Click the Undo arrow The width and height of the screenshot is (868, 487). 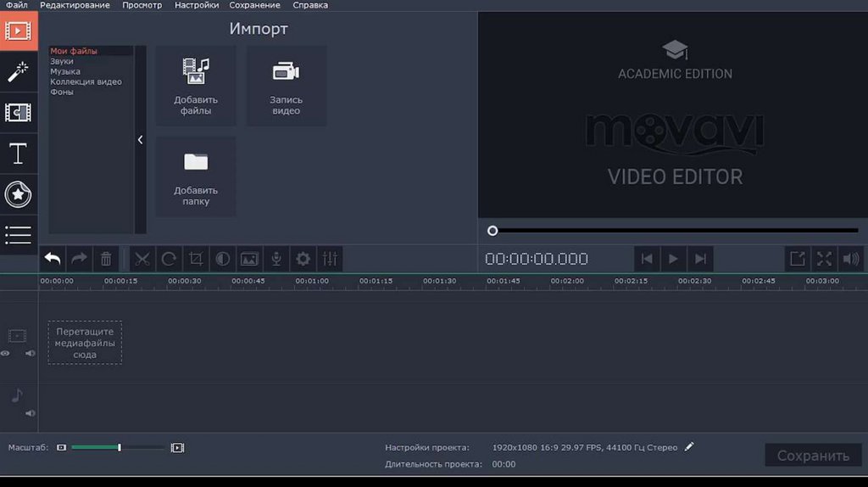click(x=53, y=259)
